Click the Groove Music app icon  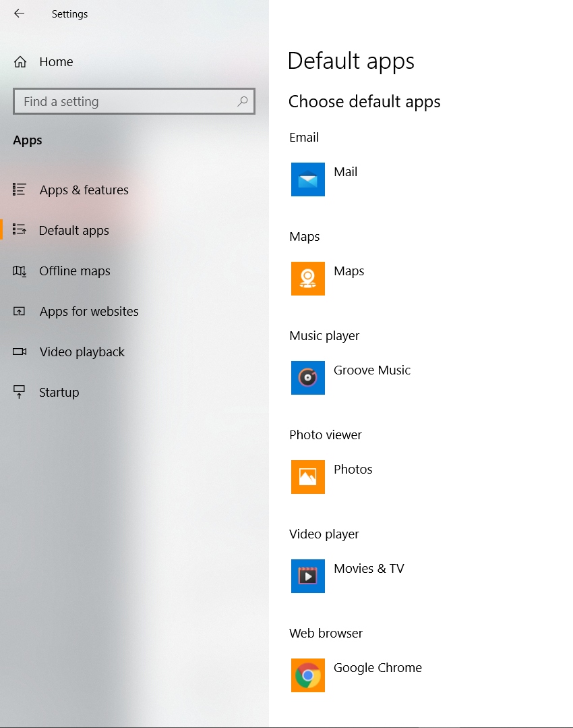point(307,377)
